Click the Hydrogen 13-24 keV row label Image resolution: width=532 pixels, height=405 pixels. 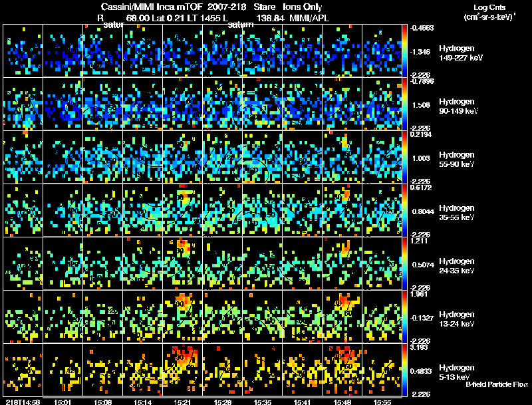pyautogui.click(x=456, y=319)
